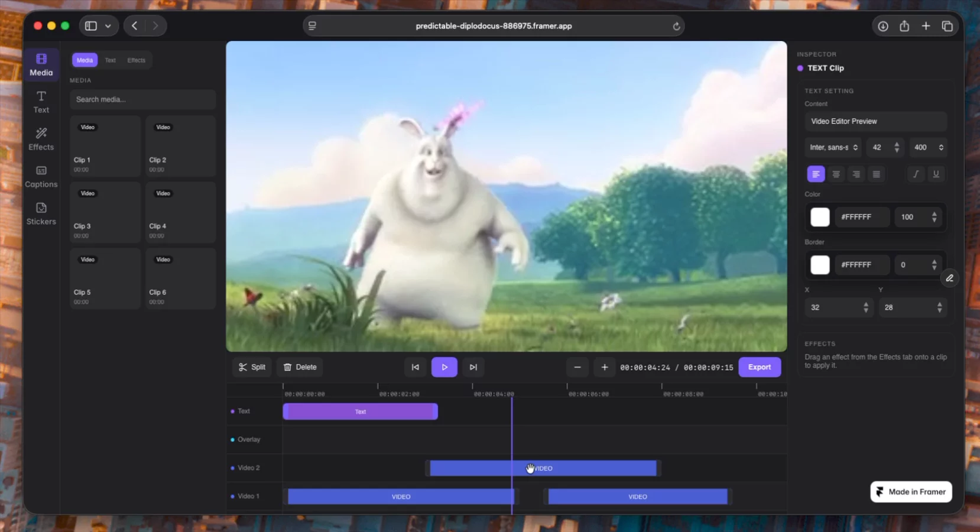Show the tab overview

(947, 26)
